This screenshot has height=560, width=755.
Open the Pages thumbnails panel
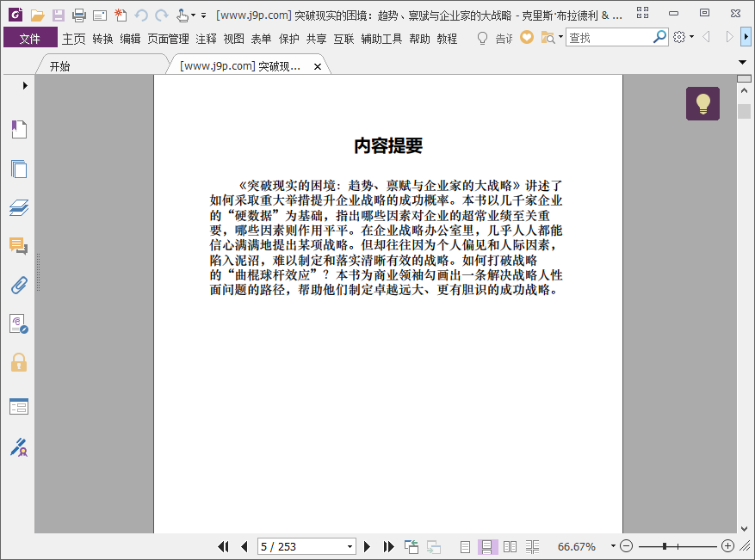pyautogui.click(x=19, y=169)
